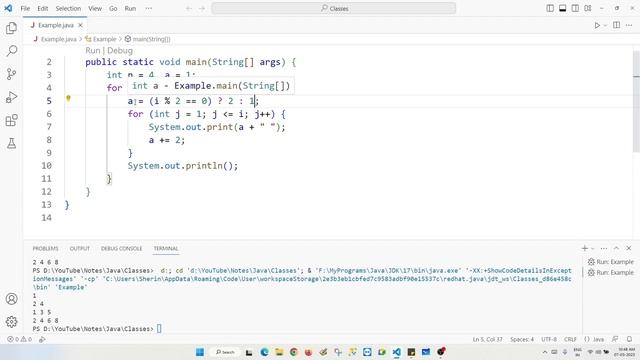Open Manage gear settings menu

tap(11, 322)
